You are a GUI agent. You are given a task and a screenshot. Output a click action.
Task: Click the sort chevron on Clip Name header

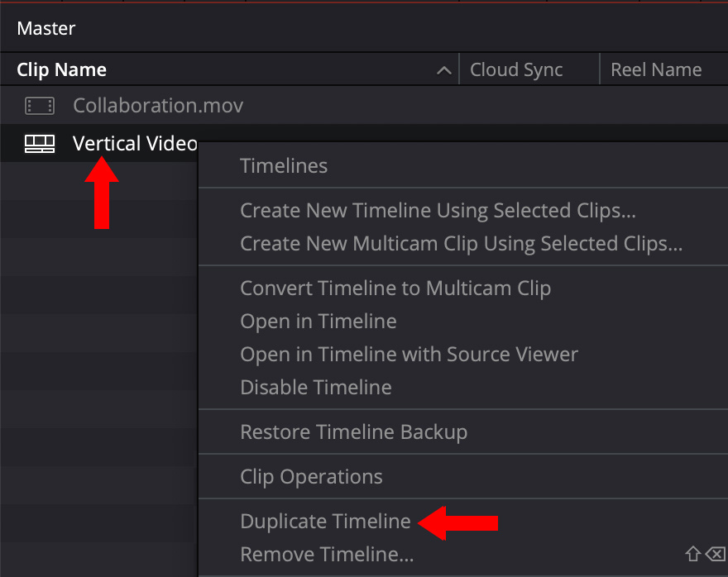pyautogui.click(x=444, y=69)
